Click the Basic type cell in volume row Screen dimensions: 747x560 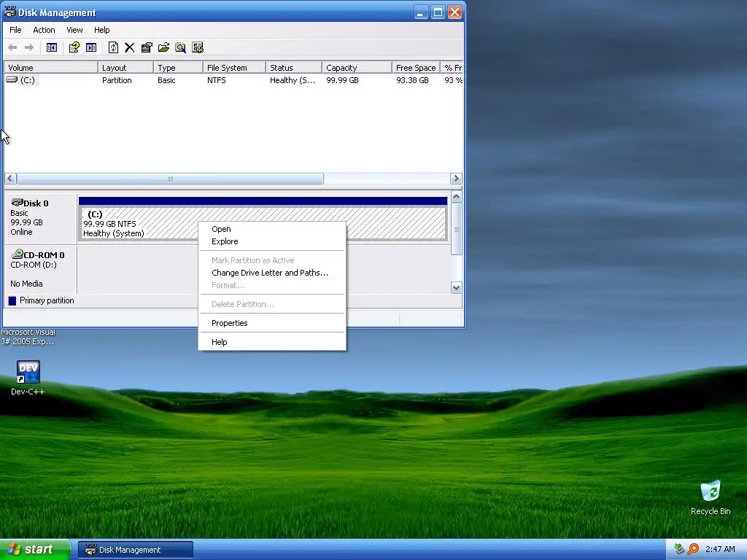point(166,80)
